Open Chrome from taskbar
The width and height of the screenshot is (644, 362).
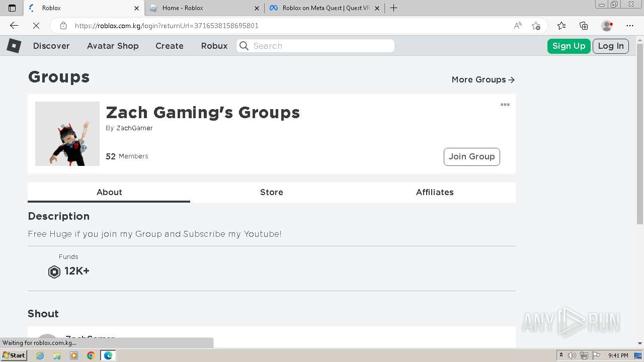click(x=91, y=355)
